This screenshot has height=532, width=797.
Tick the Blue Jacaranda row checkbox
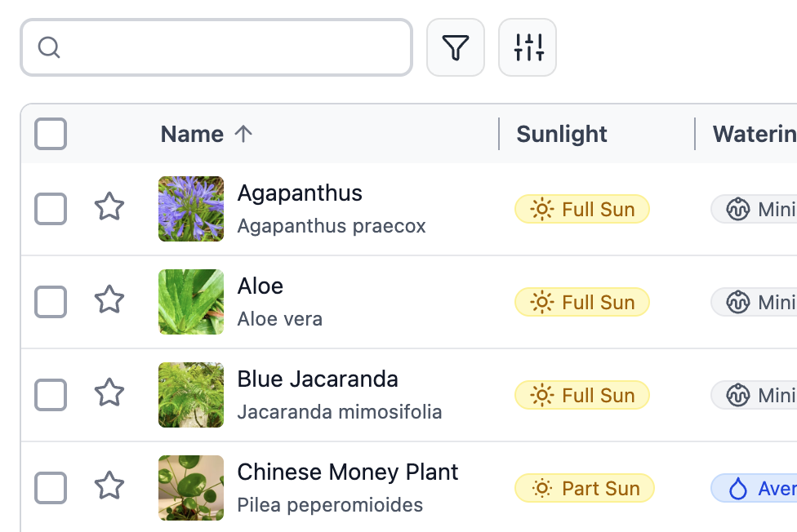pyautogui.click(x=51, y=395)
